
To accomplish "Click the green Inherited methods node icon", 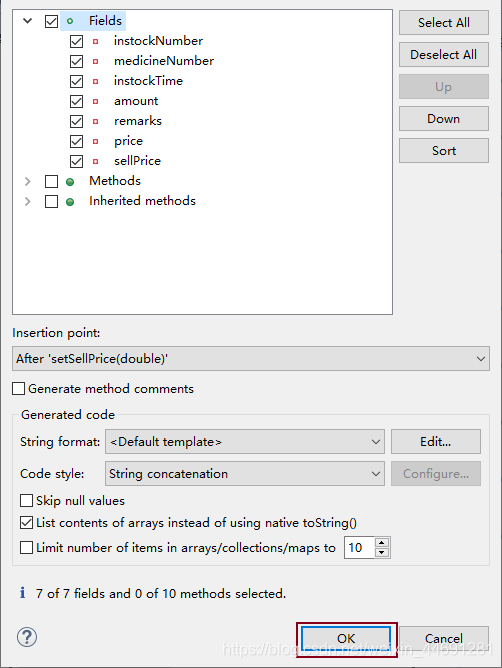I will pos(70,202).
